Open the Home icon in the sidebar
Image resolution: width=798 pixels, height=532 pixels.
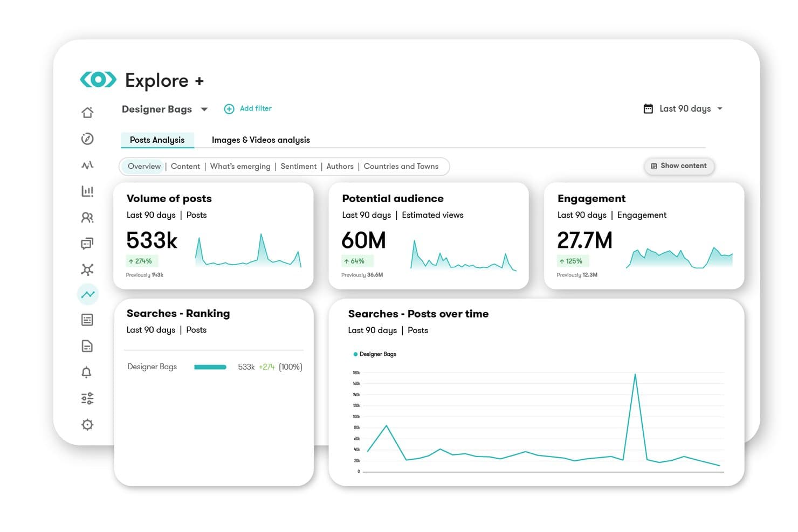click(87, 112)
